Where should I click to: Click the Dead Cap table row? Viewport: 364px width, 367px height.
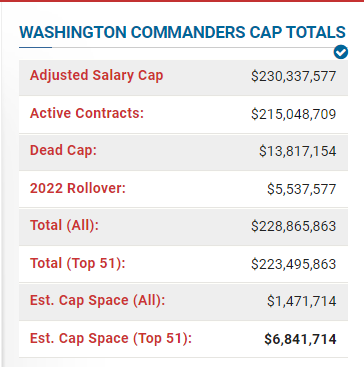pyautogui.click(x=183, y=152)
